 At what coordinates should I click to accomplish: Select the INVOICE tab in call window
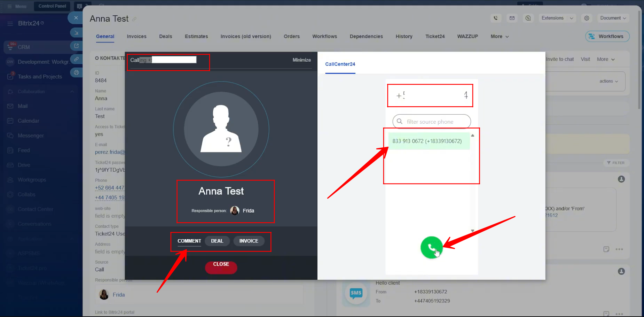[249, 241]
